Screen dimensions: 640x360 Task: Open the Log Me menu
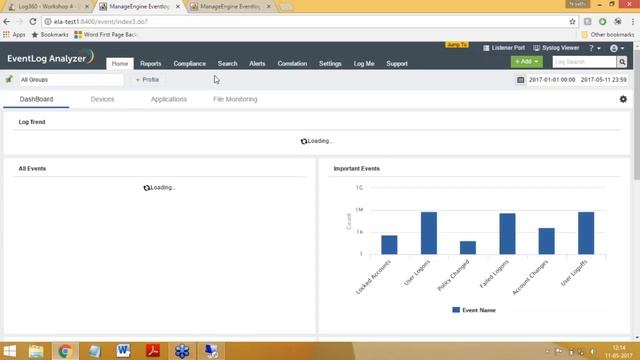point(364,64)
